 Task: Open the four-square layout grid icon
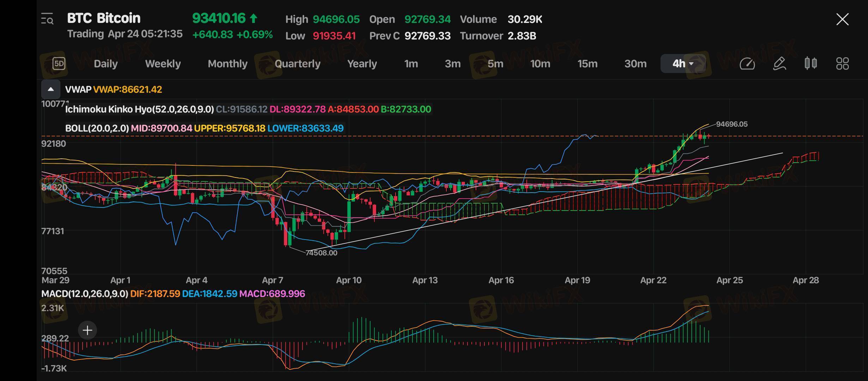coord(843,64)
